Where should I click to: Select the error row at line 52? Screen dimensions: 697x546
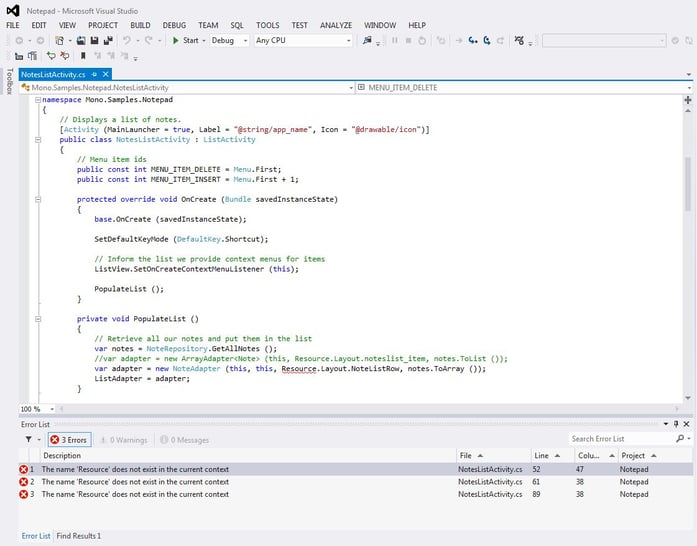[356, 470]
